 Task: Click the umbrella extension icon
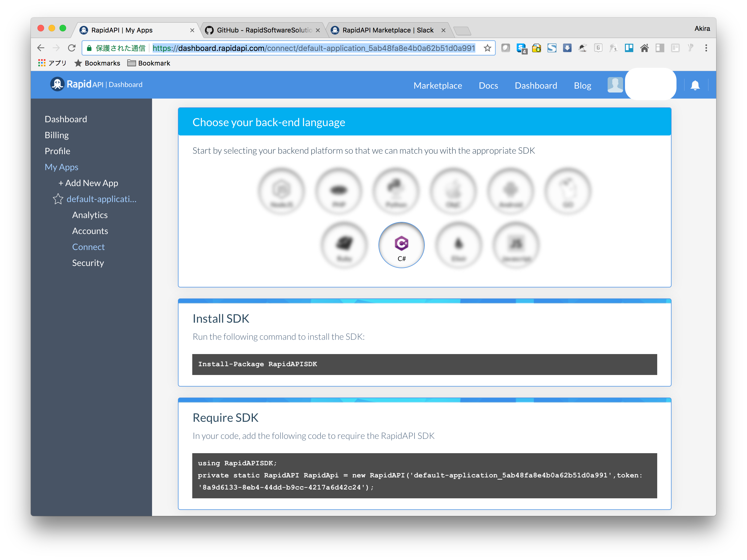point(583,48)
